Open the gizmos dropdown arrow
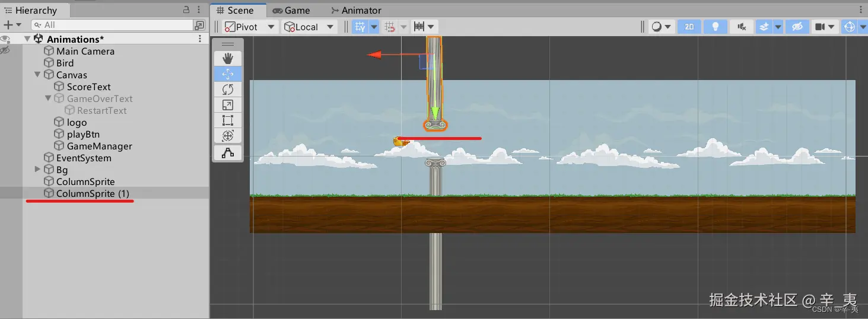 pos(863,27)
